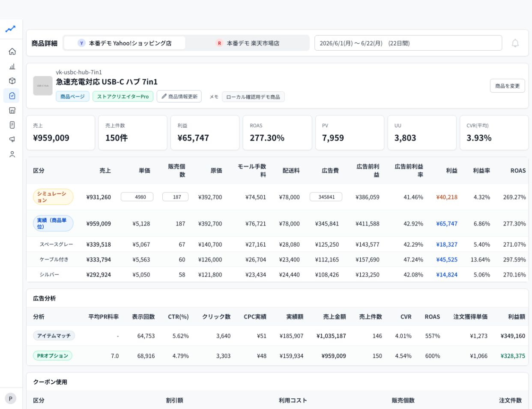This screenshot has height=409, width=532.
Task: Open the 商品ページ link
Action: click(x=72, y=96)
